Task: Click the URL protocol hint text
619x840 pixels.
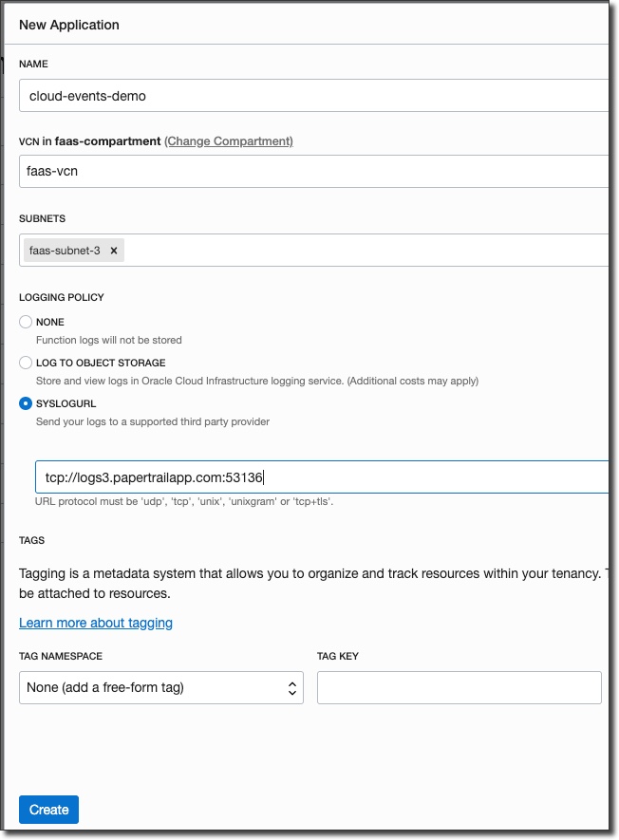Action: pos(185,501)
